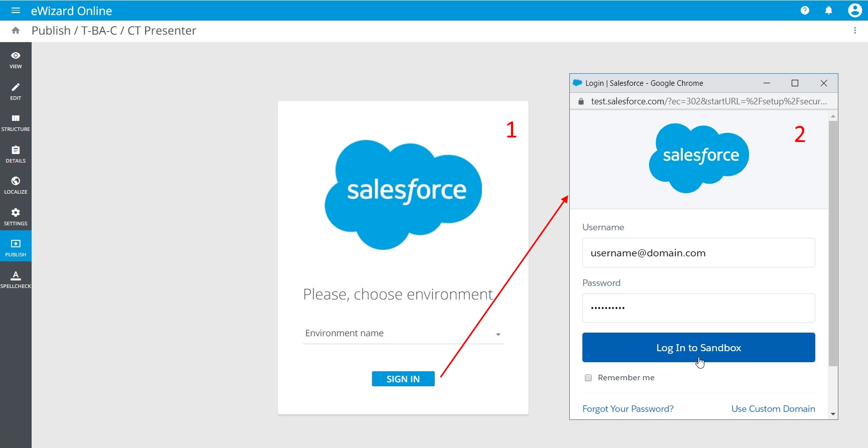Click into the Username input field
Image resolution: width=868 pixels, height=448 pixels.
point(698,253)
